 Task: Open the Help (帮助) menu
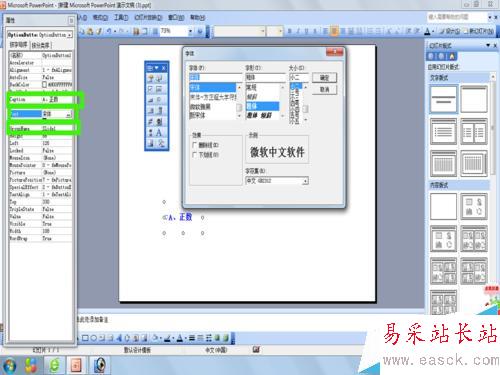[198, 17]
